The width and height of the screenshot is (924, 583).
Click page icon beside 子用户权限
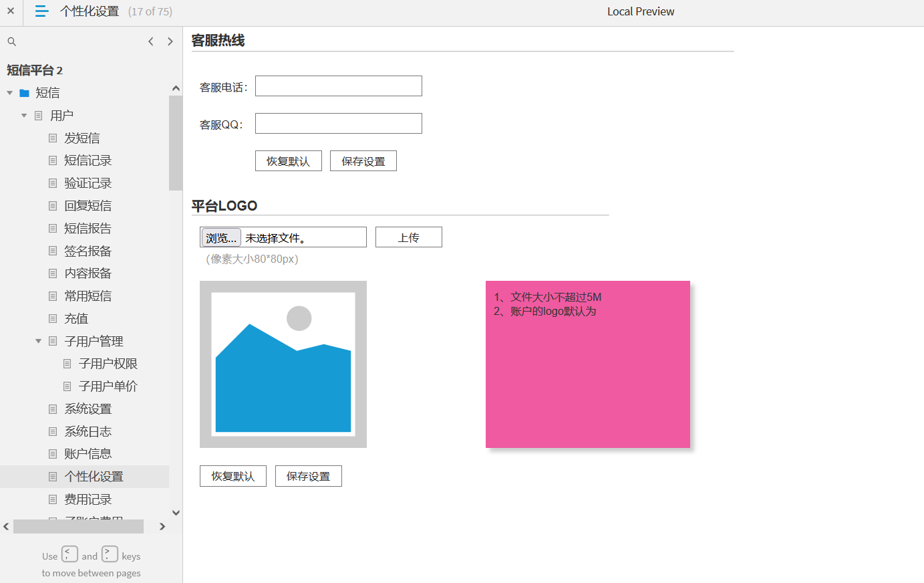67,364
